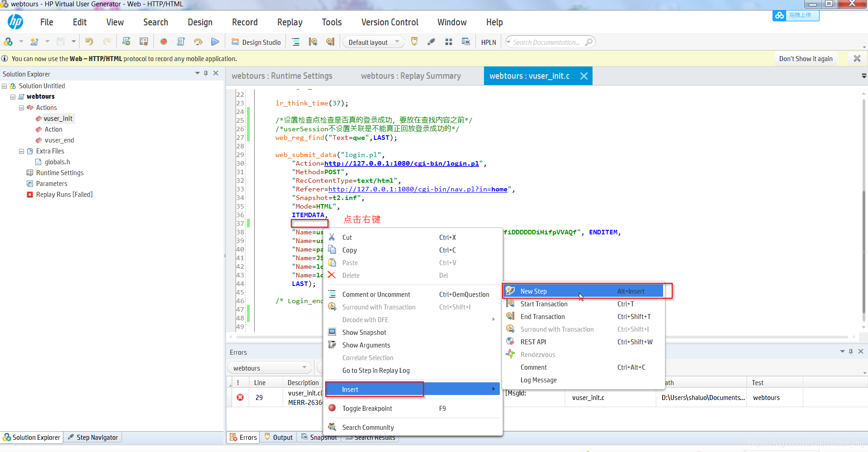
Task: Choose New Step in Insert submenu
Action: [583, 291]
